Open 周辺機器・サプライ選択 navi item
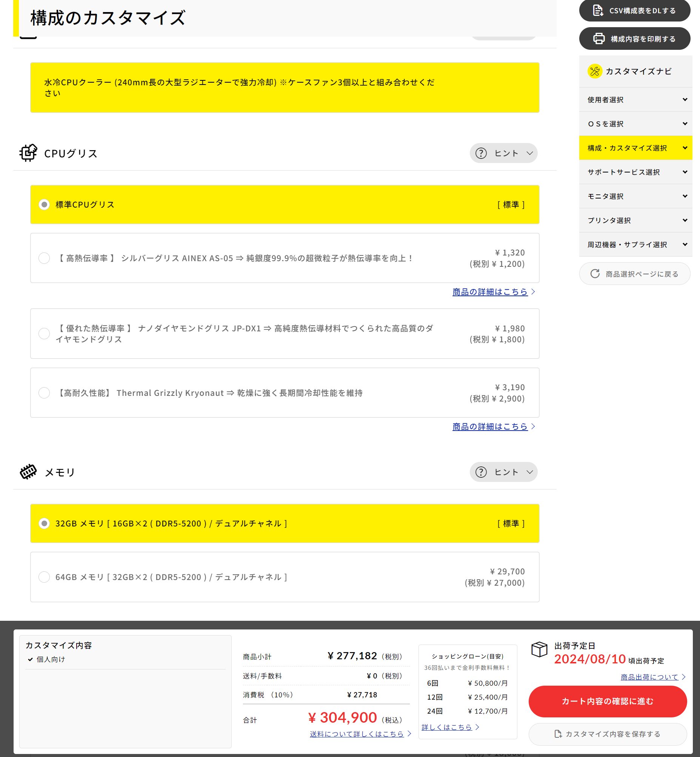The image size is (700, 757). [635, 245]
